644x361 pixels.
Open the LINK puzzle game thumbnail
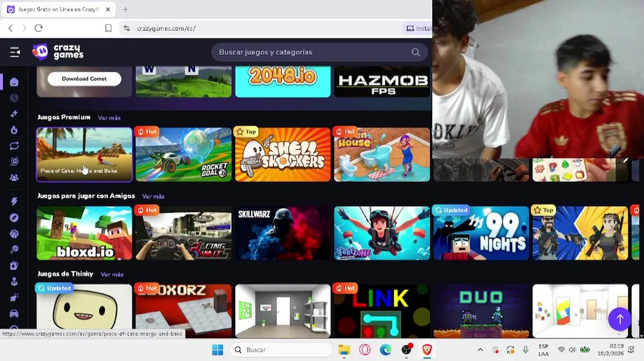382,311
